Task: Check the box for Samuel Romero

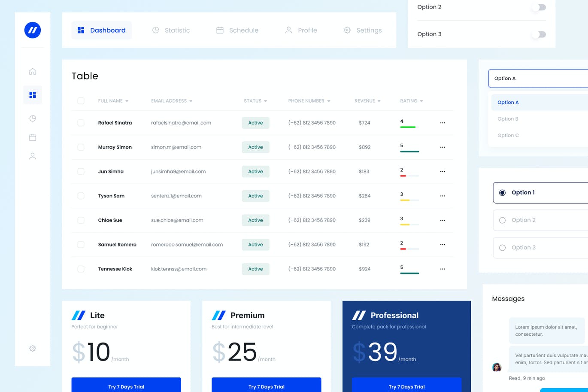Action: click(x=81, y=245)
